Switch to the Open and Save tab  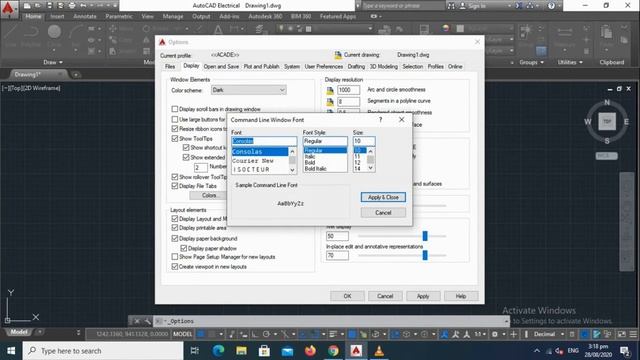[221, 67]
